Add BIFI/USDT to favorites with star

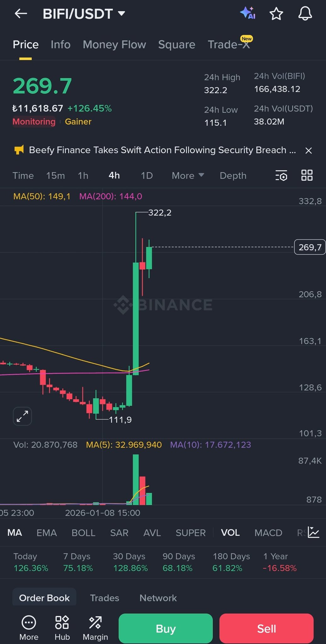tap(276, 14)
